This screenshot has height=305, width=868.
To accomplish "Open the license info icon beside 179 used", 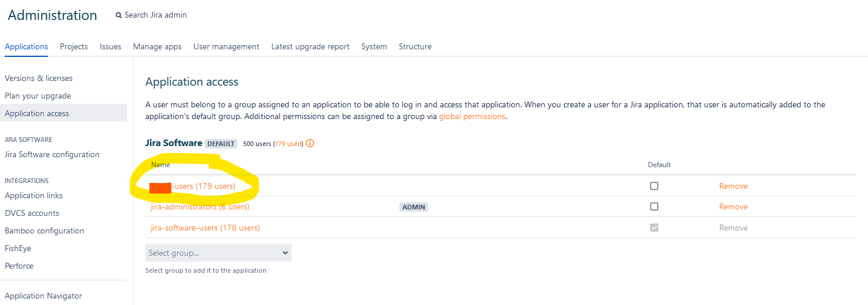I will 310,143.
